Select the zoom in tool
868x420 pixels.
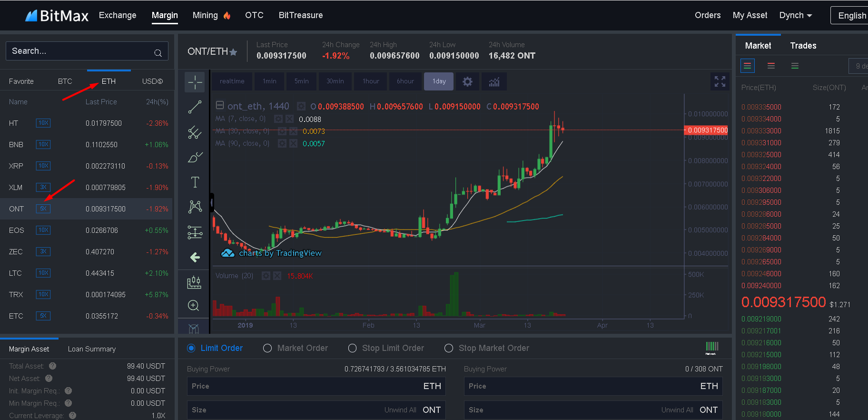[x=193, y=305]
